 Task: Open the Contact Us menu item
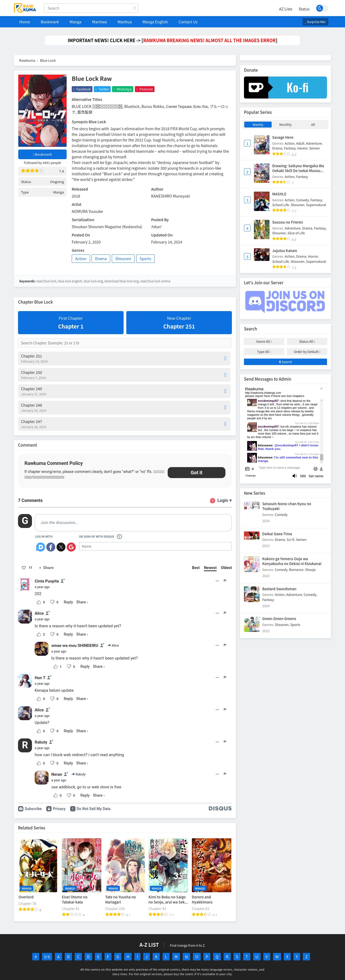click(x=188, y=22)
